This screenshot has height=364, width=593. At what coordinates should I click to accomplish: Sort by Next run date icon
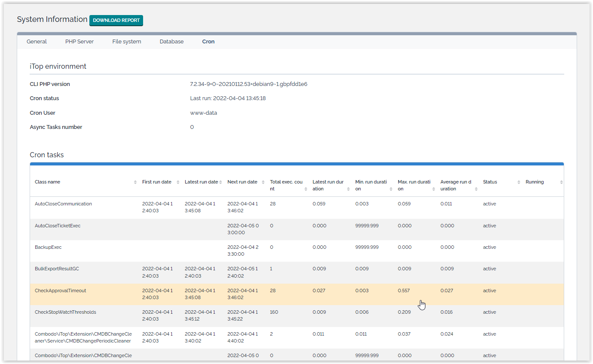(263, 182)
